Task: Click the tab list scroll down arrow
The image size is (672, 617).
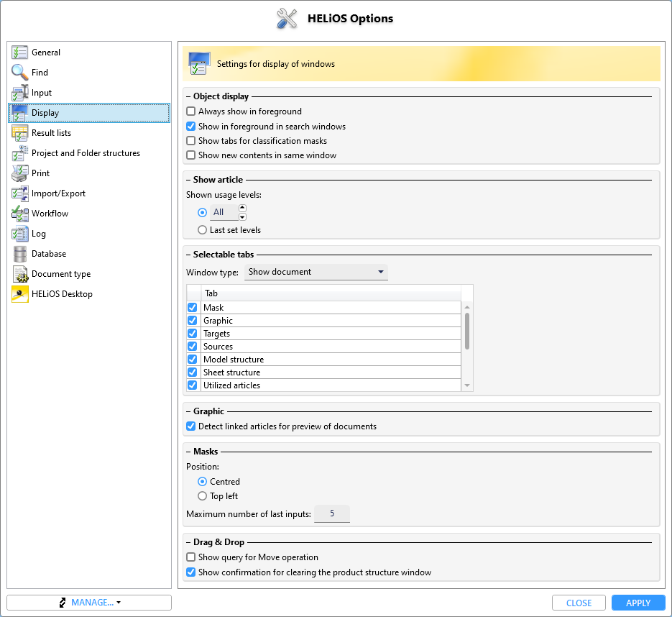Action: click(x=467, y=385)
